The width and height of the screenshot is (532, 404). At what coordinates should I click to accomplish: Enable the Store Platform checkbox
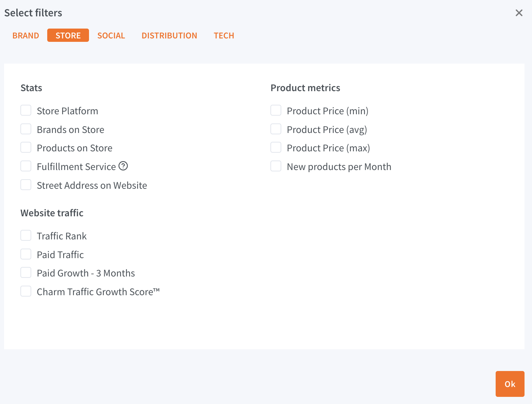[x=26, y=111]
